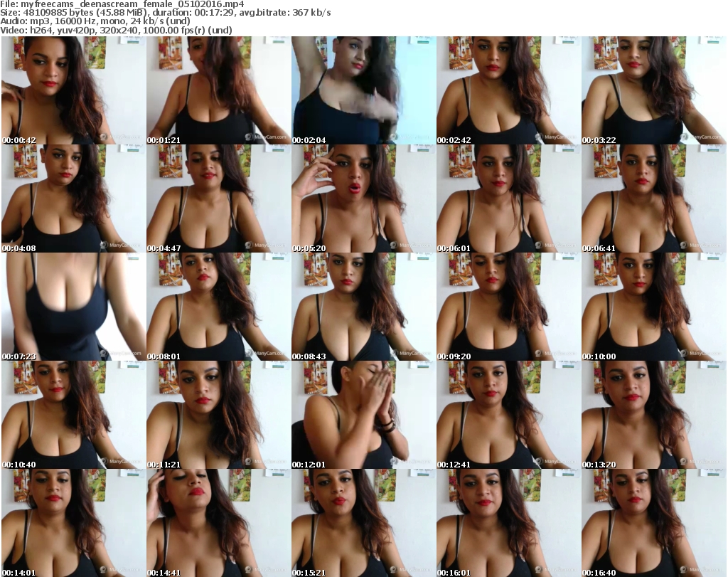The height and width of the screenshot is (577, 728).
Task: Select the thumbnail stamped 00:03:22
Action: point(654,90)
